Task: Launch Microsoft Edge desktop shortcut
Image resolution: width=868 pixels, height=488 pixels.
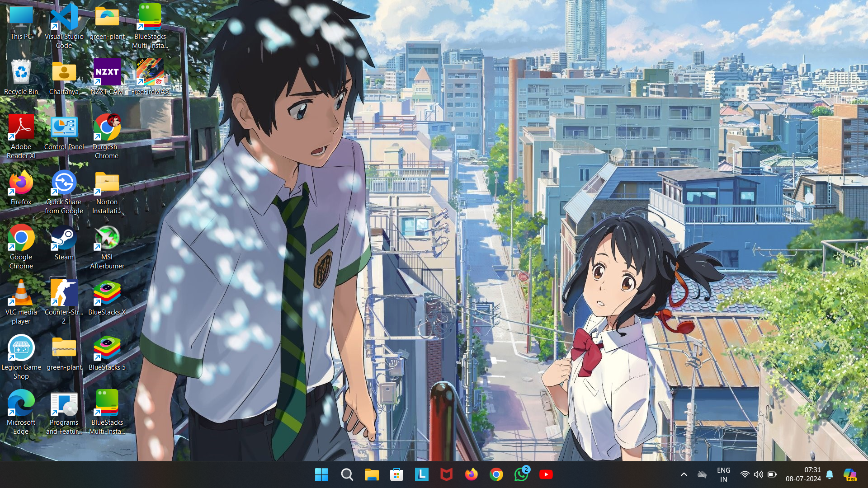Action: 21,412
